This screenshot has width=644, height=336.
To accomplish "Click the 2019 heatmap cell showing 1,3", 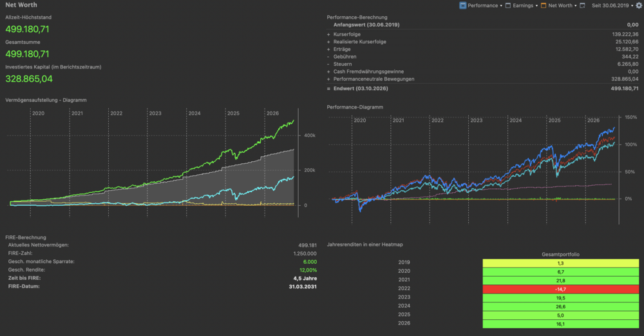I will (x=561, y=263).
